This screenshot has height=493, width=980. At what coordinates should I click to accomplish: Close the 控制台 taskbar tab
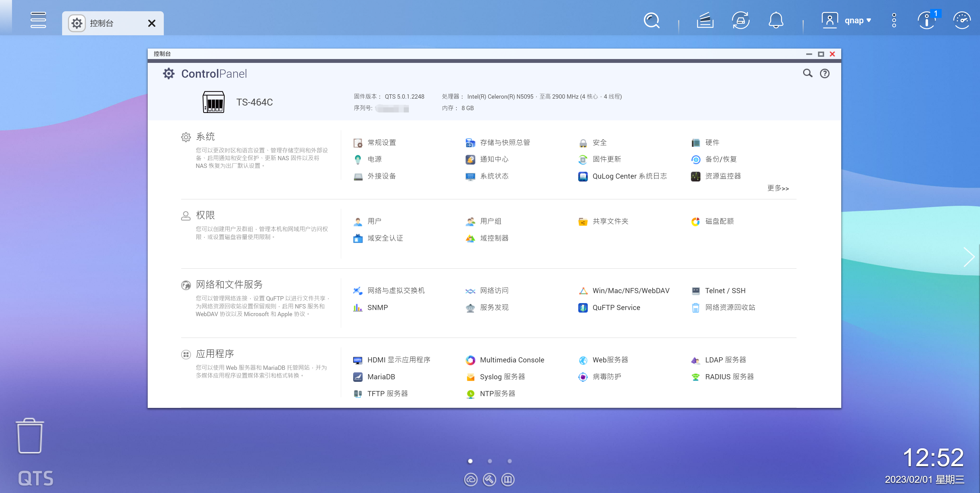pos(152,24)
